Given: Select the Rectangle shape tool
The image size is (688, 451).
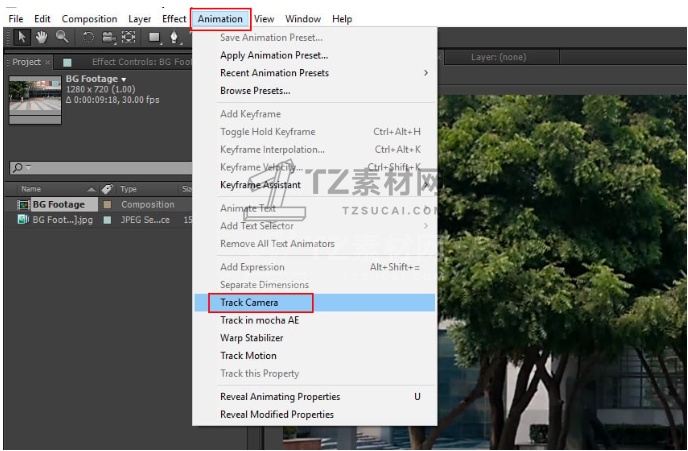Looking at the screenshot, I should pos(154,37).
